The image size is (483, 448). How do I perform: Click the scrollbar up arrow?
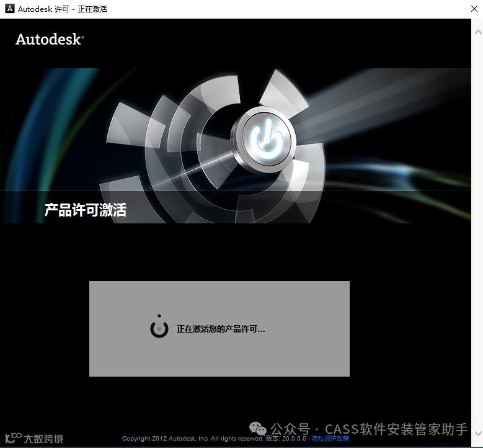point(478,32)
